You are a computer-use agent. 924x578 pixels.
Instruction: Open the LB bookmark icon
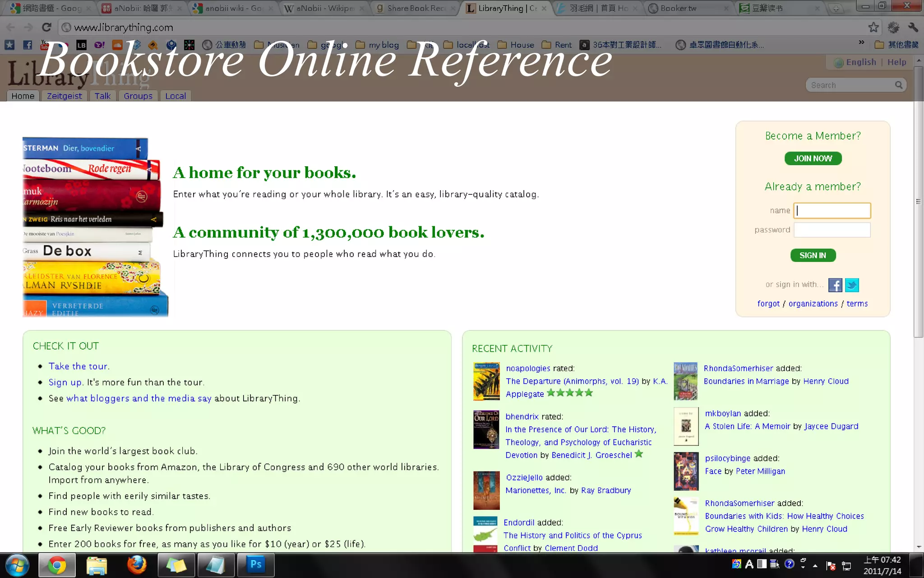pyautogui.click(x=81, y=45)
